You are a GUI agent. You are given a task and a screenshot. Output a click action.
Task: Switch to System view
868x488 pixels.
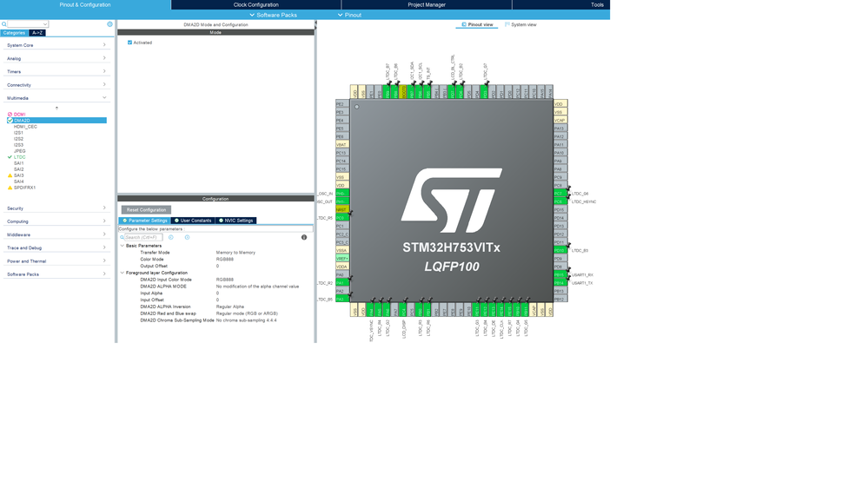(x=520, y=24)
